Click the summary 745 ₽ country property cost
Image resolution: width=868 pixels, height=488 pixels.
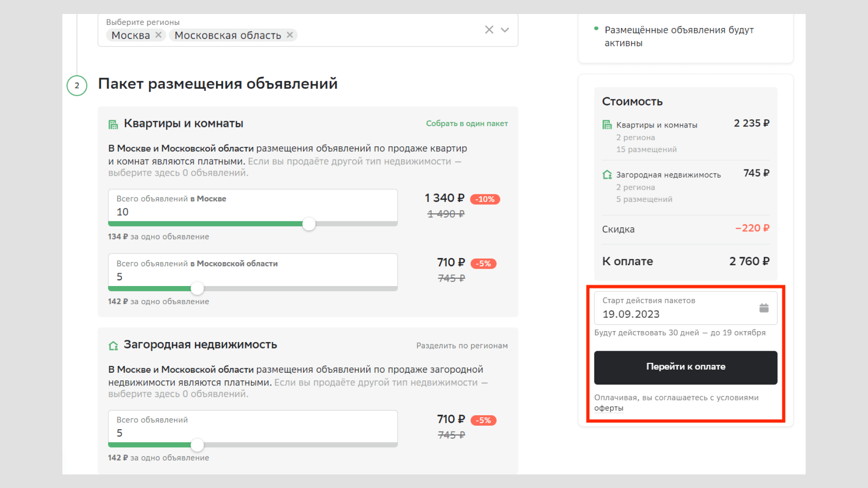[x=756, y=173]
